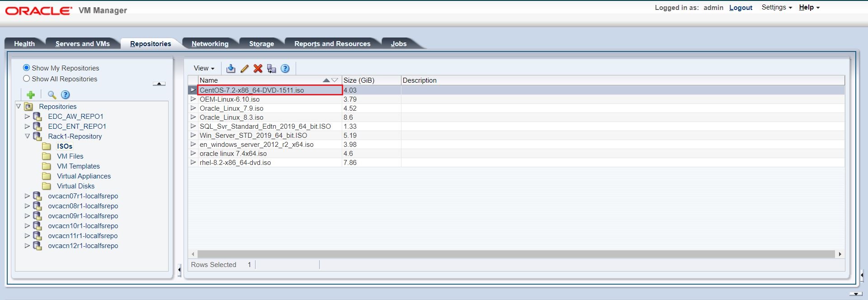Image resolution: width=868 pixels, height=300 pixels.
Task: Click the red X Delete Selected ISO icon
Action: (x=258, y=68)
